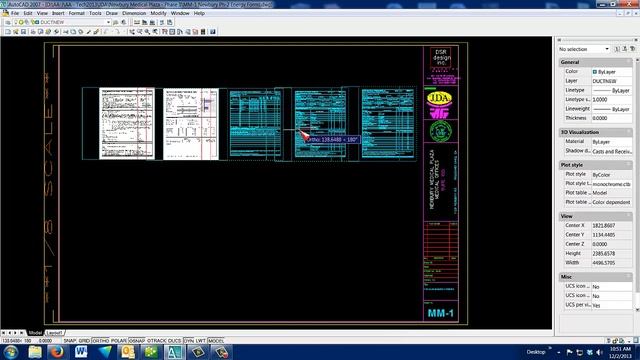Click the Undo arrow icon

point(106,31)
